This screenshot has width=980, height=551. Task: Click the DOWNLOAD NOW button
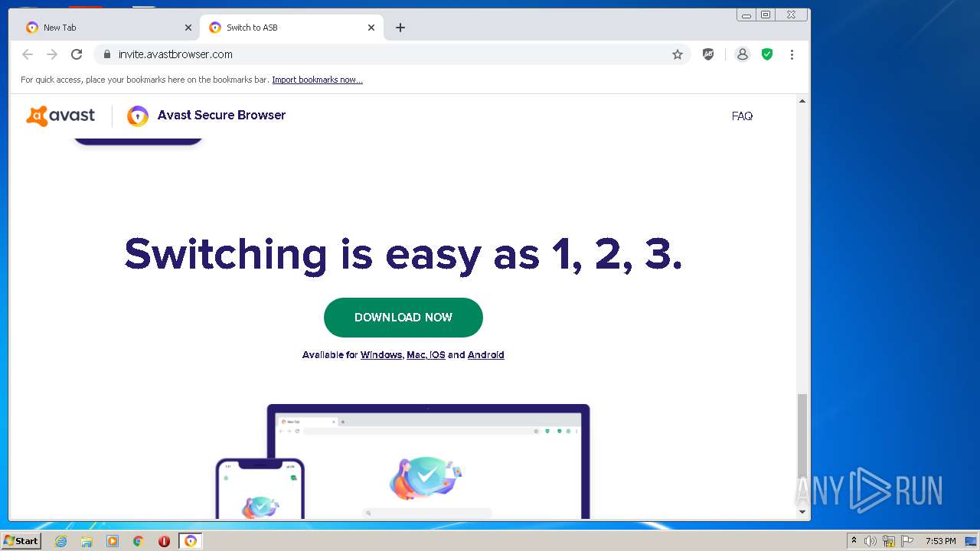(403, 318)
